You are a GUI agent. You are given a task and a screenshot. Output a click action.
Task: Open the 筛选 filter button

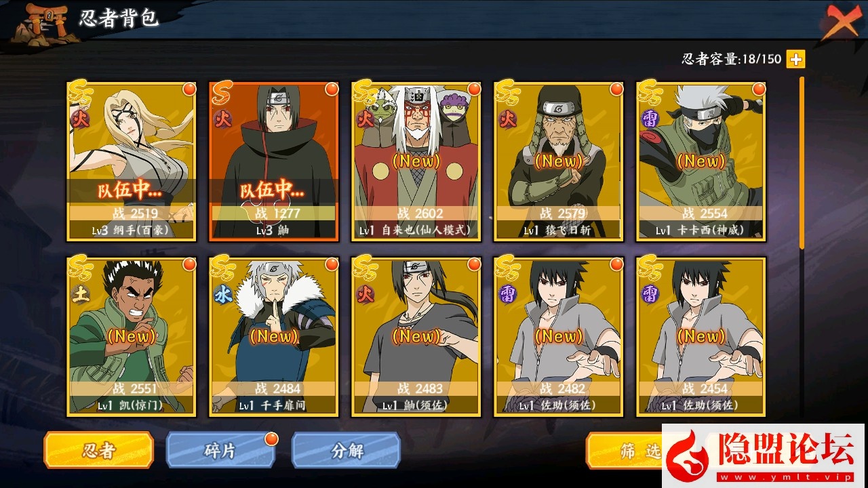click(625, 451)
